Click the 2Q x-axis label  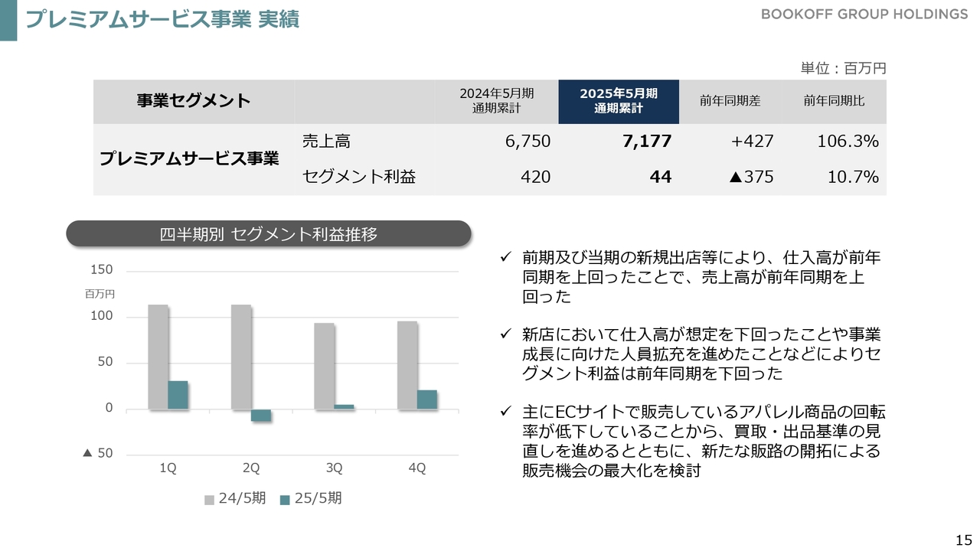point(251,468)
